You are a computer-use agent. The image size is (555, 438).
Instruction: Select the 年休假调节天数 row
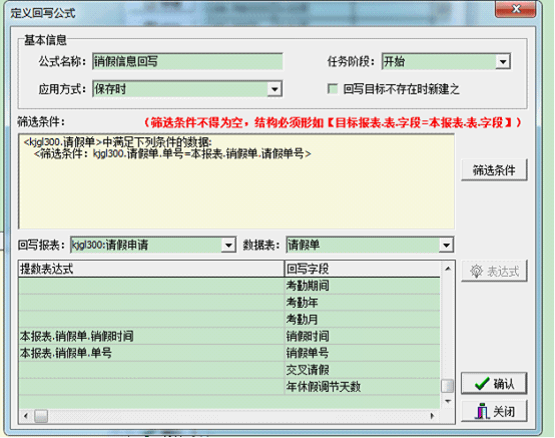pyautogui.click(x=229, y=387)
